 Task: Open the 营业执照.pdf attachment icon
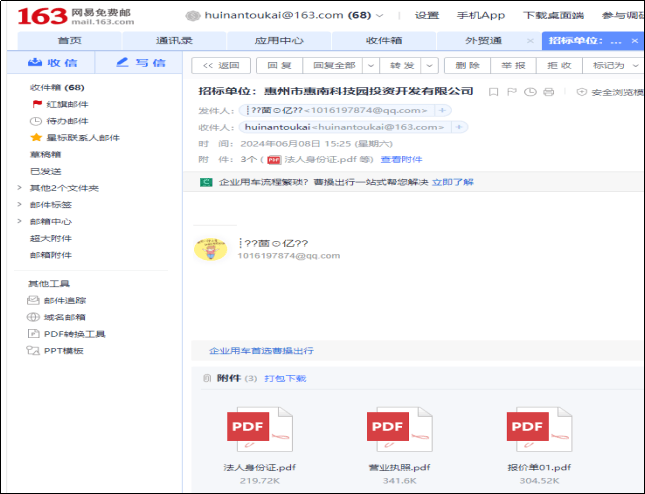tap(399, 429)
